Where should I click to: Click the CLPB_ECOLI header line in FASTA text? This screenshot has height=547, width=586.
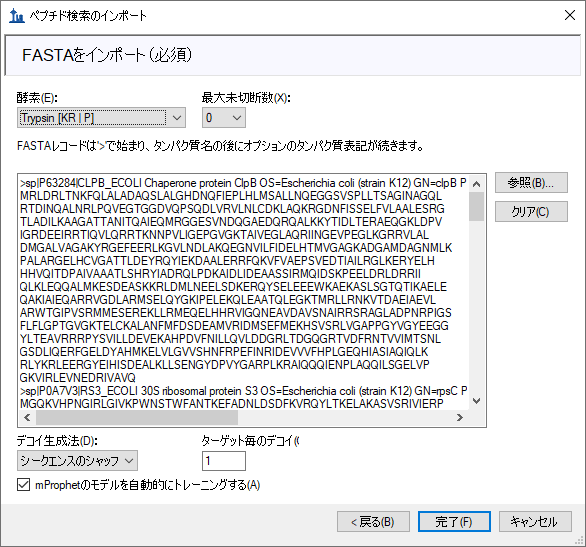pos(243,183)
